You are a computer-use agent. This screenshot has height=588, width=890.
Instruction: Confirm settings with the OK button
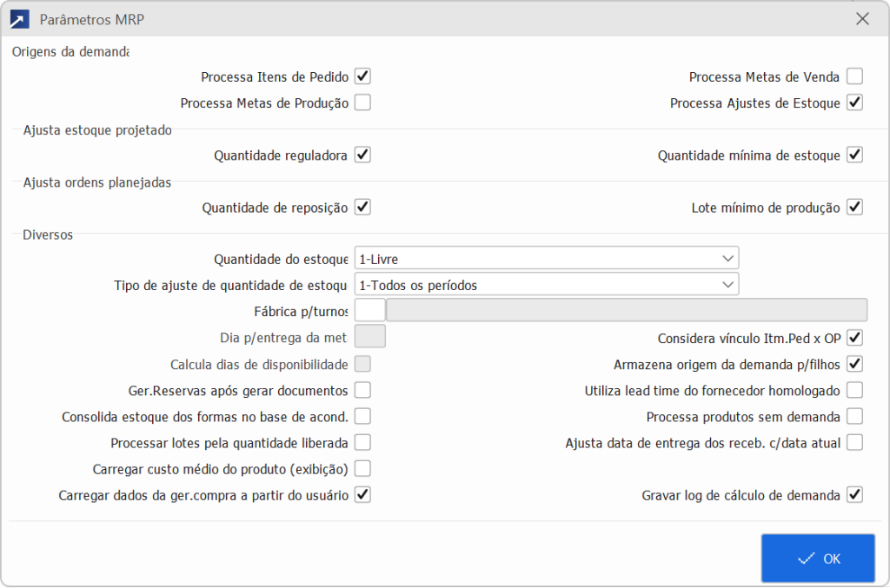click(x=818, y=558)
